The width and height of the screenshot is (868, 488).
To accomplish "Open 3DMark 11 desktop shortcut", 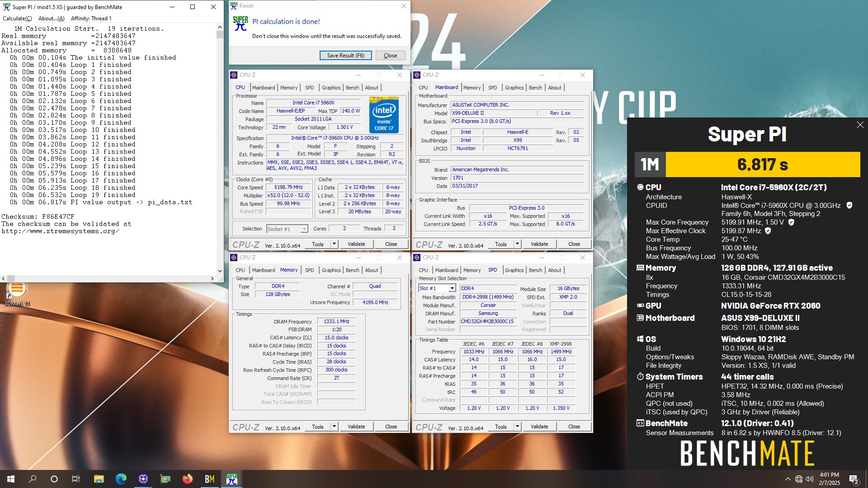I will click(17, 293).
